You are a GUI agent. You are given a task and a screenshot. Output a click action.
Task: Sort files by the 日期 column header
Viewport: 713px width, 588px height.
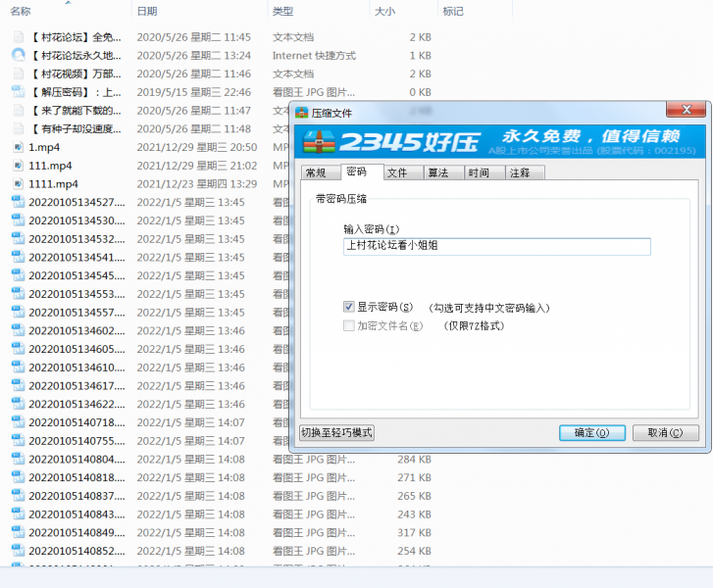coord(147,11)
